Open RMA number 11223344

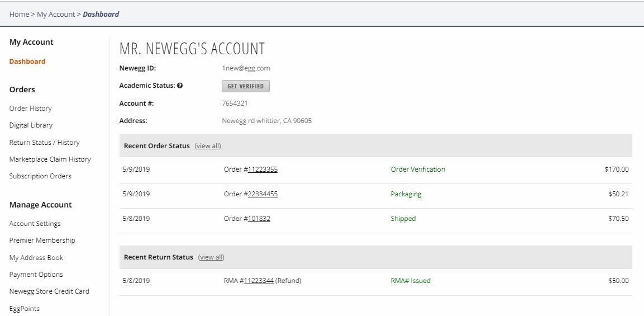tap(259, 281)
